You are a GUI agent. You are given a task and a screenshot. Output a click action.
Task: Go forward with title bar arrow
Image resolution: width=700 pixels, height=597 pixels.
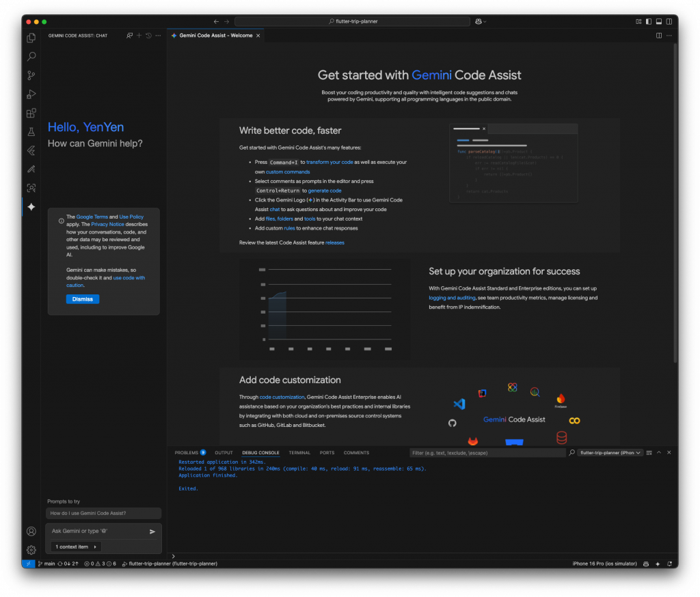[x=226, y=21]
